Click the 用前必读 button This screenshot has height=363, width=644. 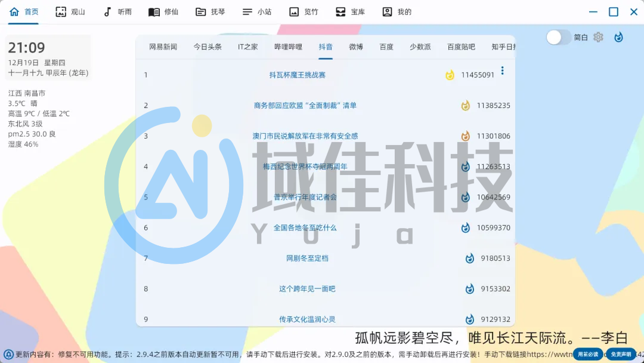tap(588, 355)
